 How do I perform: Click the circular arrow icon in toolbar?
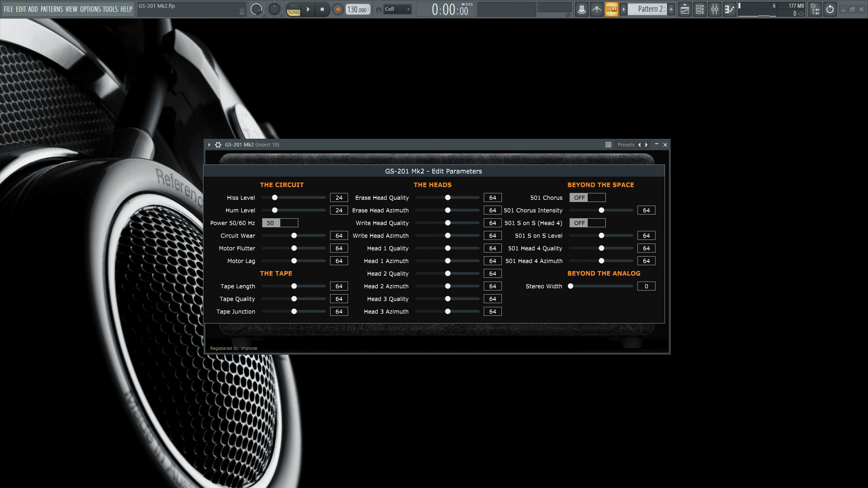pos(830,9)
